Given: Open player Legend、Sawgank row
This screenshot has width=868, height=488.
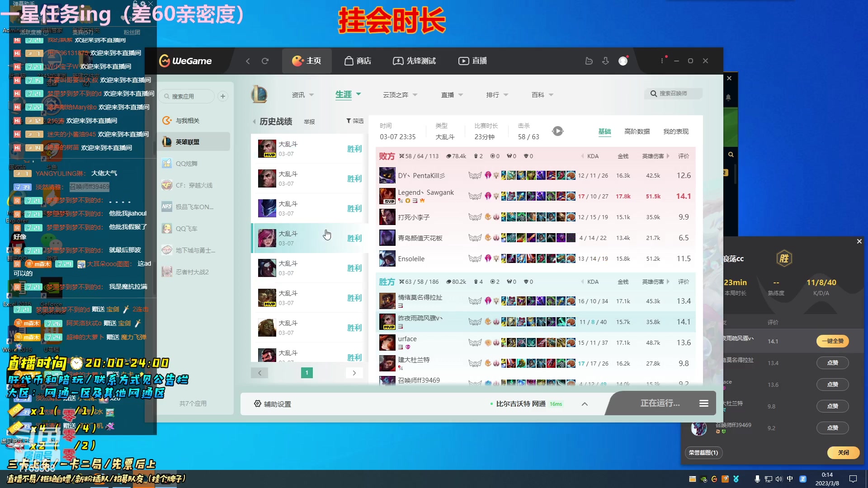Looking at the screenshot, I should [535, 196].
